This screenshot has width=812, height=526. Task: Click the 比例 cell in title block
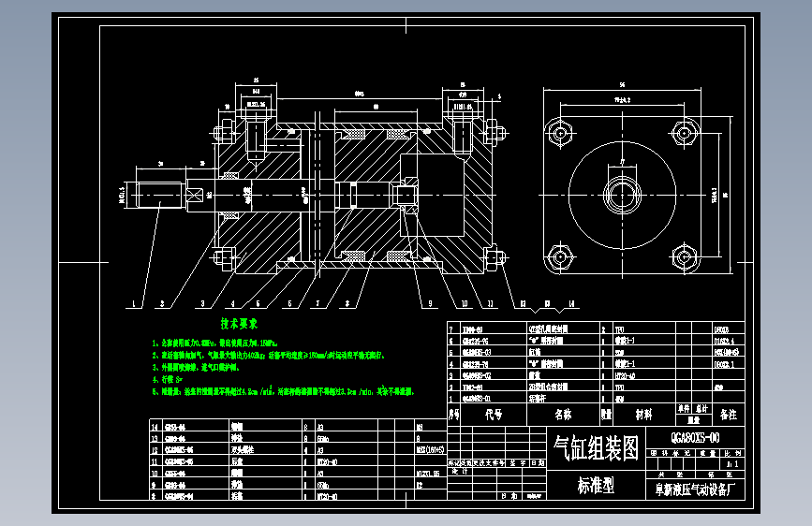point(734,453)
